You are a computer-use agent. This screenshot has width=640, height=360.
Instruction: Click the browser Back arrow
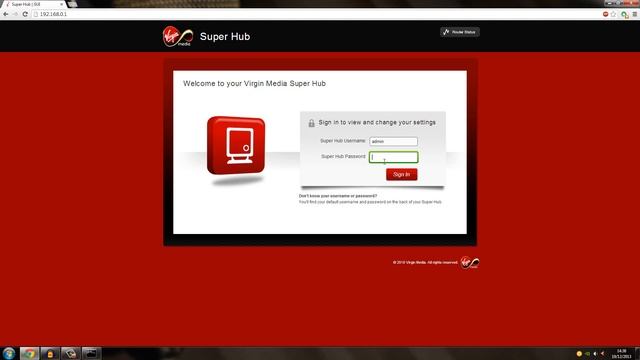coord(6,14)
